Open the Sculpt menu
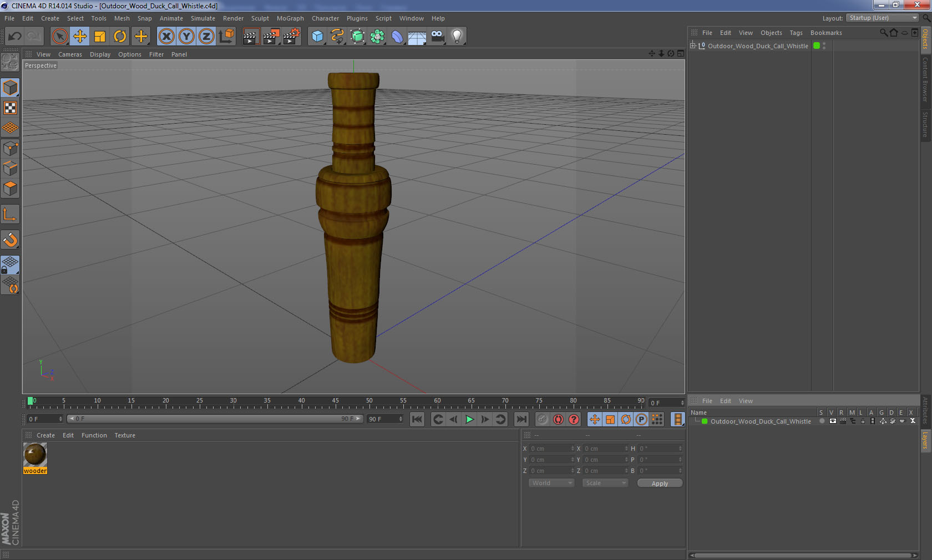Screen dimensions: 932x560 [260, 18]
